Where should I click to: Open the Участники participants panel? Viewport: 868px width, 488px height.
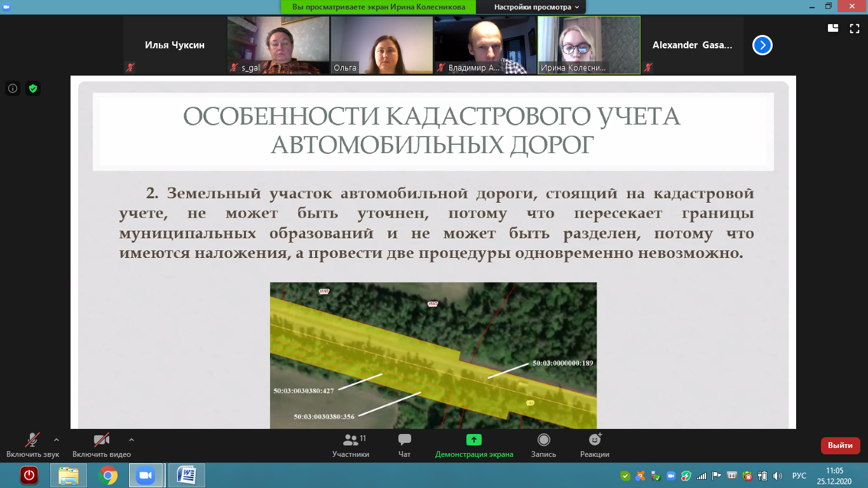[x=351, y=445]
